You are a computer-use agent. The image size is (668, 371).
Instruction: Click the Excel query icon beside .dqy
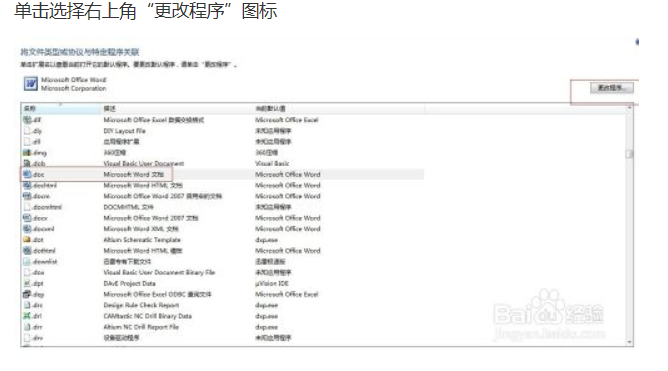[27, 294]
